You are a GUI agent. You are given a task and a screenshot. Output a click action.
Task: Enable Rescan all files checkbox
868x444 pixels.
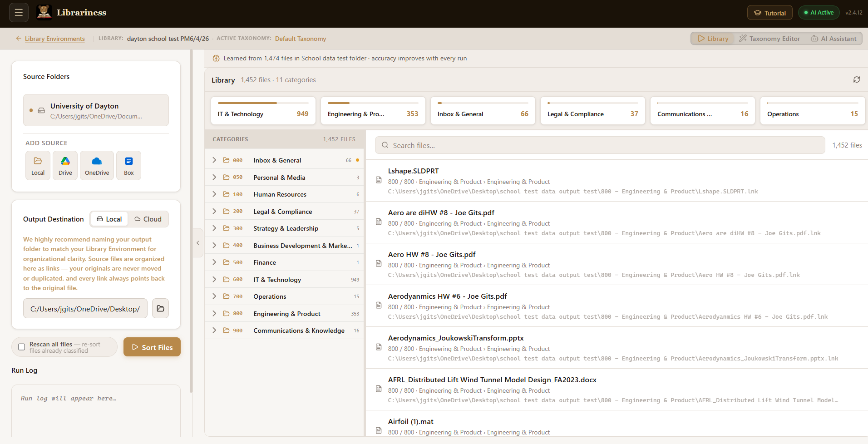(21, 347)
